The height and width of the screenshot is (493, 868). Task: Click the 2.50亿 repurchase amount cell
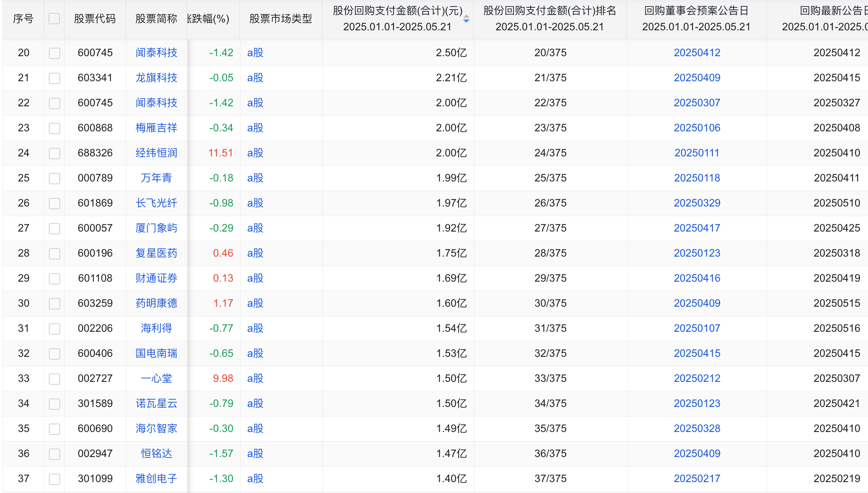(x=451, y=53)
